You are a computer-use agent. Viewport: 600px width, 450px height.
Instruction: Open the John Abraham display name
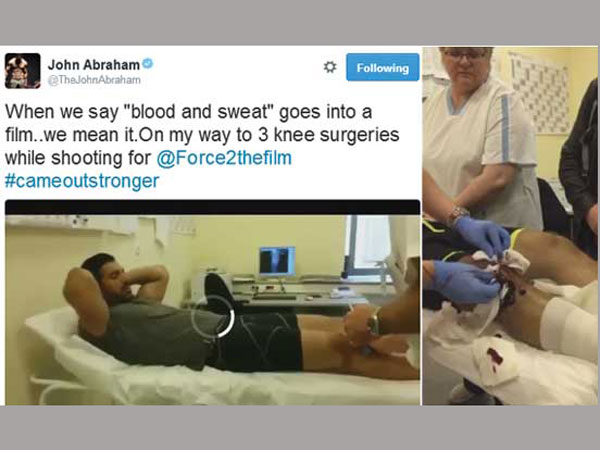click(x=94, y=65)
